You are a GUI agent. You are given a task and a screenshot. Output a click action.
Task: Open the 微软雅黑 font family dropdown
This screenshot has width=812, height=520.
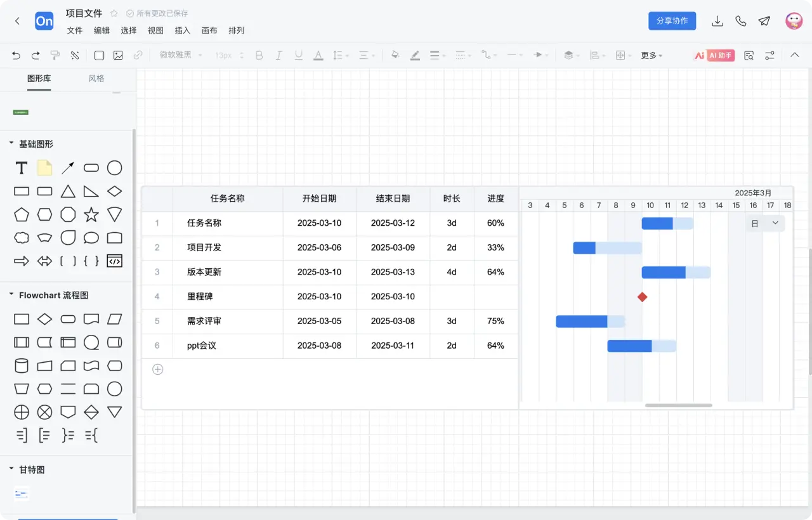point(180,55)
